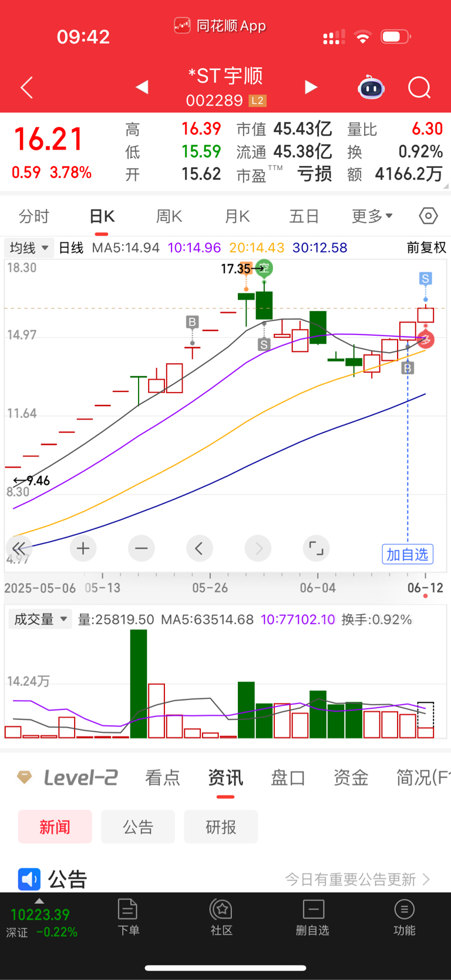This screenshot has height=980, width=451.
Task: Open the AI robot assistant
Action: tap(371, 88)
